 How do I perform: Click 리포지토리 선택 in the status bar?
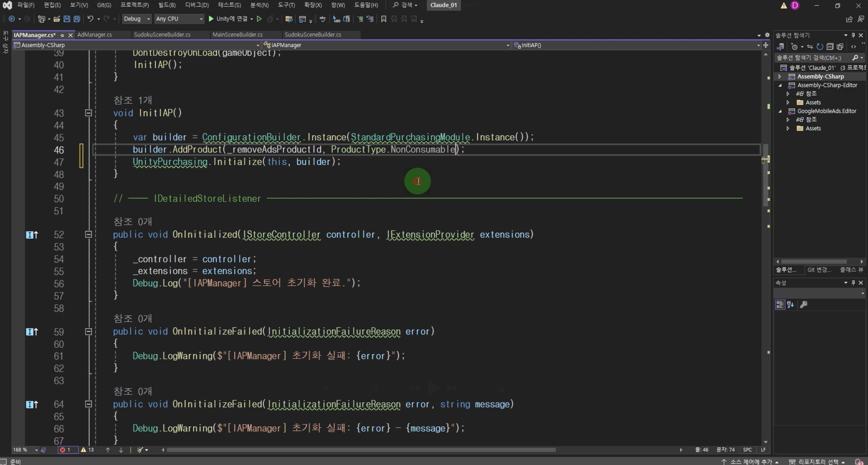tap(817, 462)
